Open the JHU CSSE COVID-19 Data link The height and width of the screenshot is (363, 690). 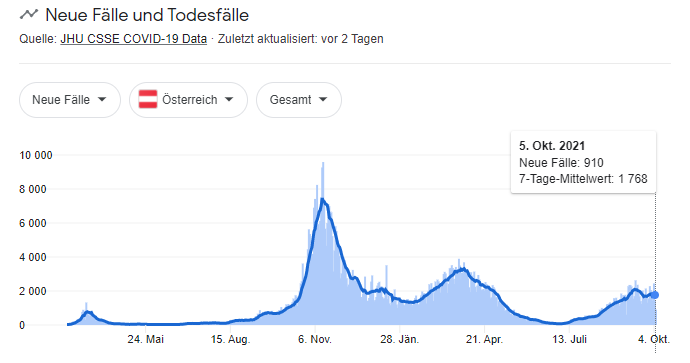point(133,39)
